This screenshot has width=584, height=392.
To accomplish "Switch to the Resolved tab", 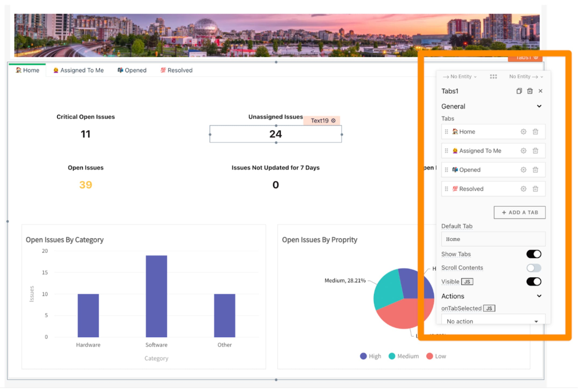I will click(176, 70).
